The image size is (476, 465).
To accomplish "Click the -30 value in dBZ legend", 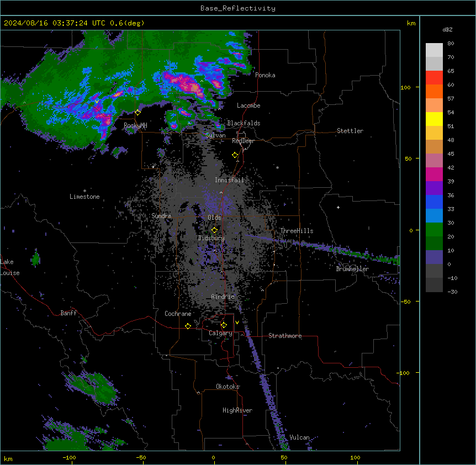I will pos(452,292).
